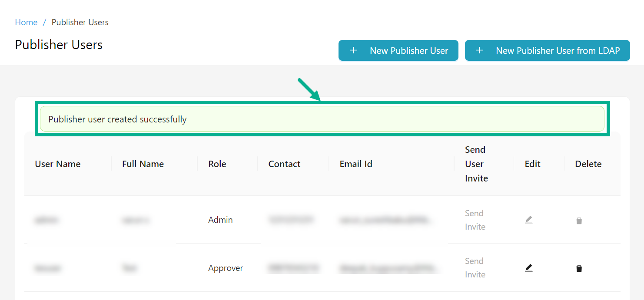The width and height of the screenshot is (644, 300).
Task: Click the Email Id column header
Action: click(356, 164)
